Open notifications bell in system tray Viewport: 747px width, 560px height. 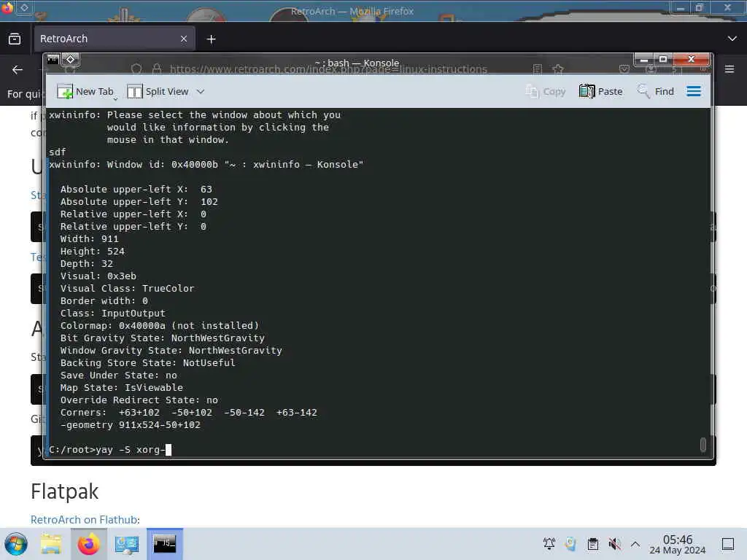(x=549, y=543)
